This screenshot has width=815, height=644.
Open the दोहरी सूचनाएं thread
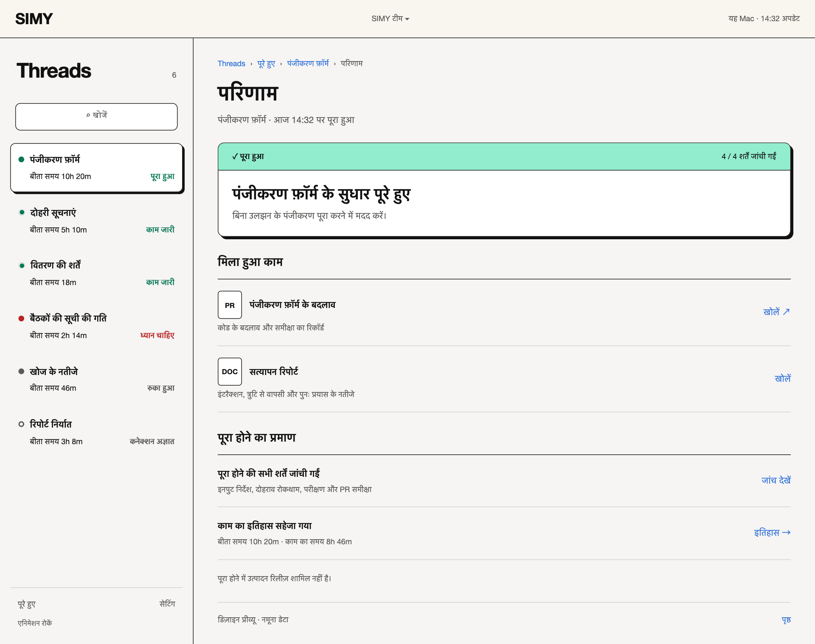tap(97, 221)
